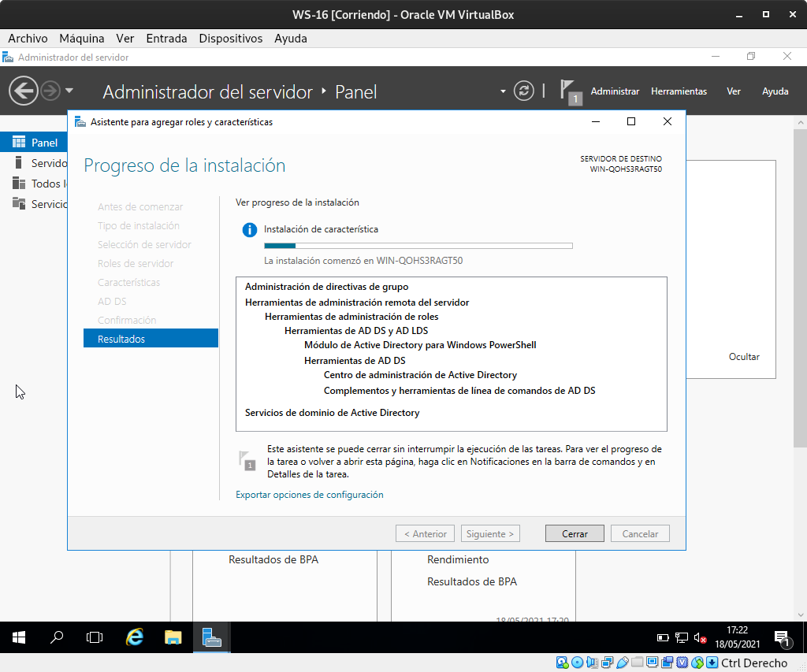Viewport: 807px width, 672px height.
Task: Open the Administrar menu
Action: tap(615, 91)
